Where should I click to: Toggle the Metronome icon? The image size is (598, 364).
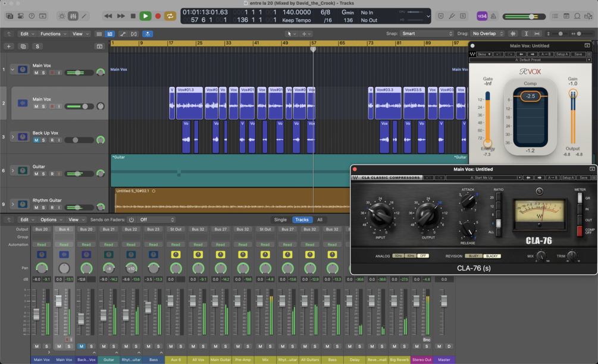coord(493,16)
